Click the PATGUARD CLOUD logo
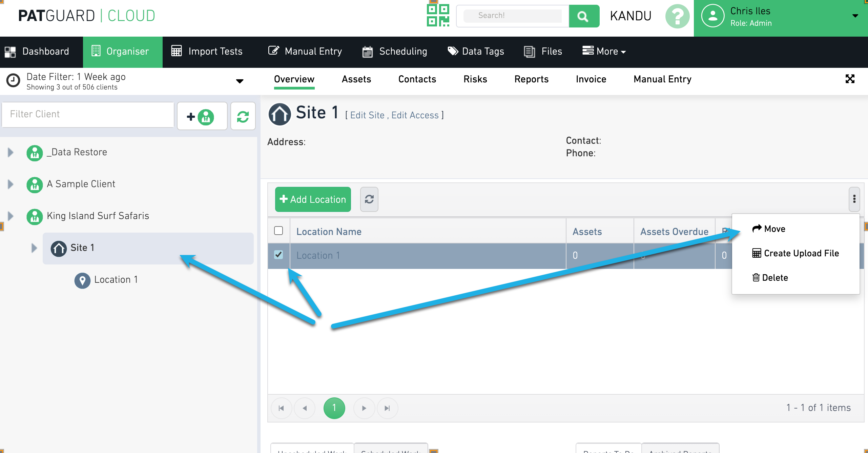 pyautogui.click(x=86, y=16)
